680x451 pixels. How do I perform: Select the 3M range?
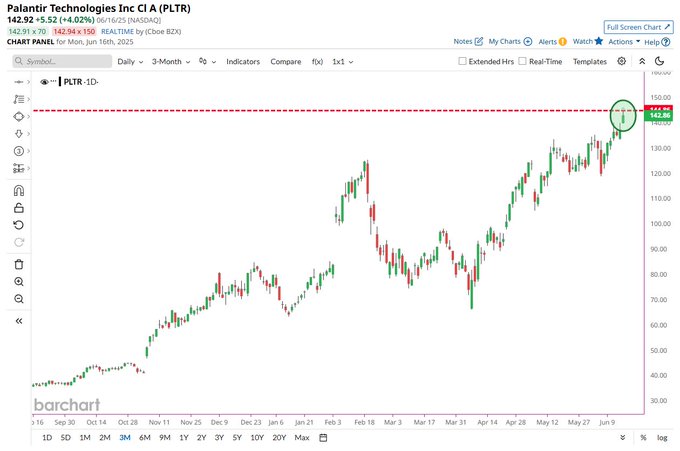[125, 438]
